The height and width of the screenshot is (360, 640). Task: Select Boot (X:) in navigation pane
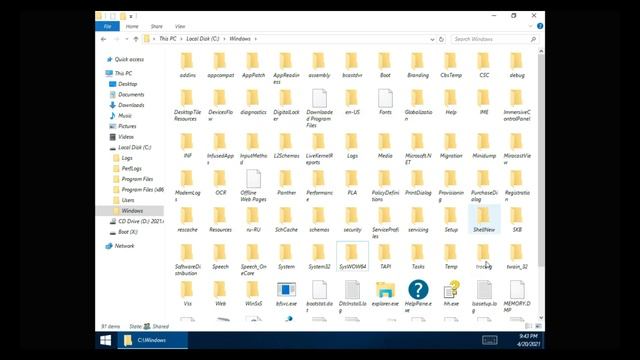point(128,232)
